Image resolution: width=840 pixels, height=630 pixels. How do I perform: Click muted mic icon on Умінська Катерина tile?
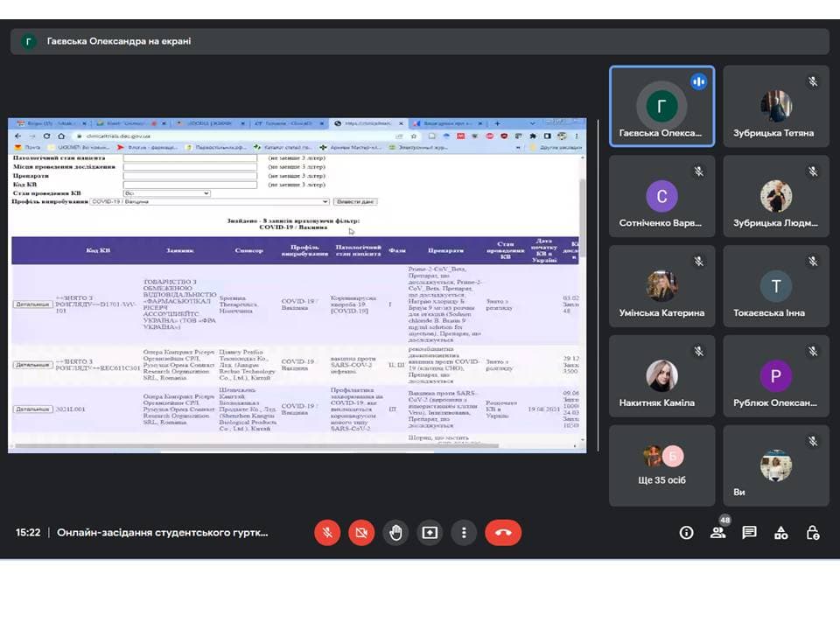[x=698, y=262]
